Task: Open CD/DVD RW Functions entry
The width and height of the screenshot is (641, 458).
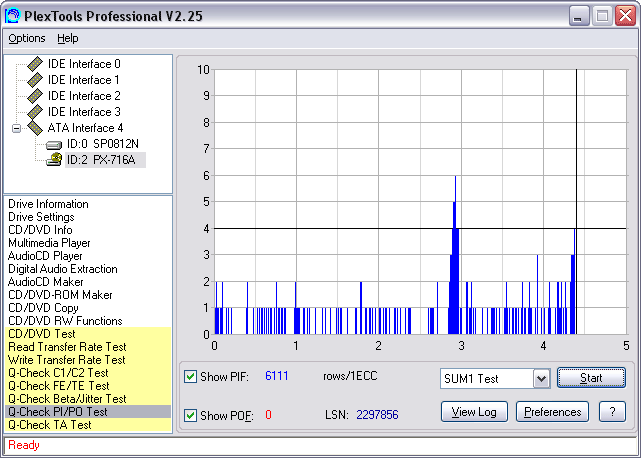Action: [65, 321]
